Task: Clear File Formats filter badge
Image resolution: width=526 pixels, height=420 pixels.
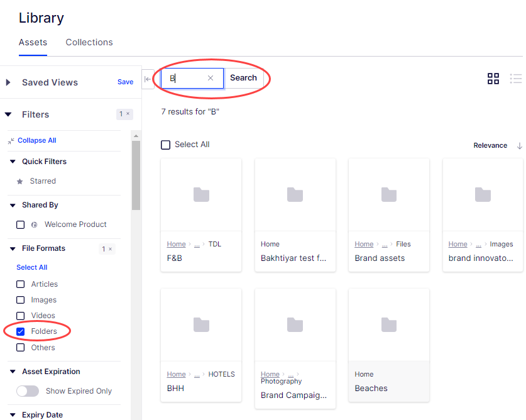Action: [107, 249]
